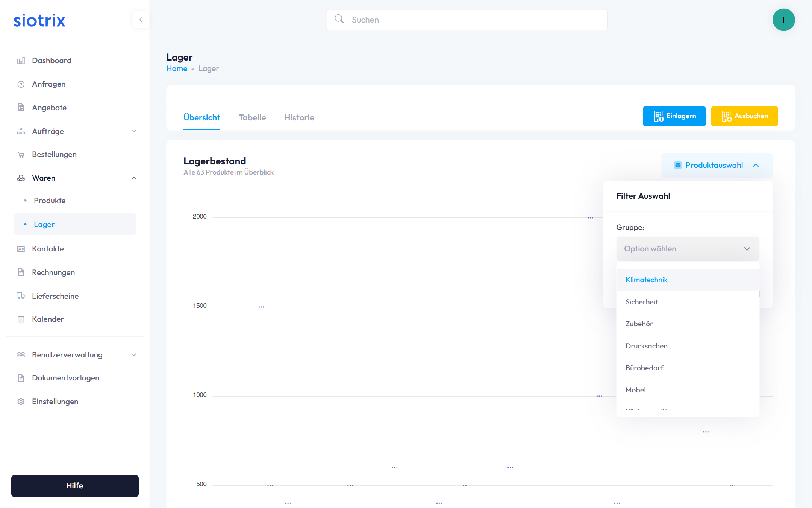Viewport: 812px width, 508px height.
Task: Toggle the Produktauswahl filter dropdown
Action: tap(717, 165)
